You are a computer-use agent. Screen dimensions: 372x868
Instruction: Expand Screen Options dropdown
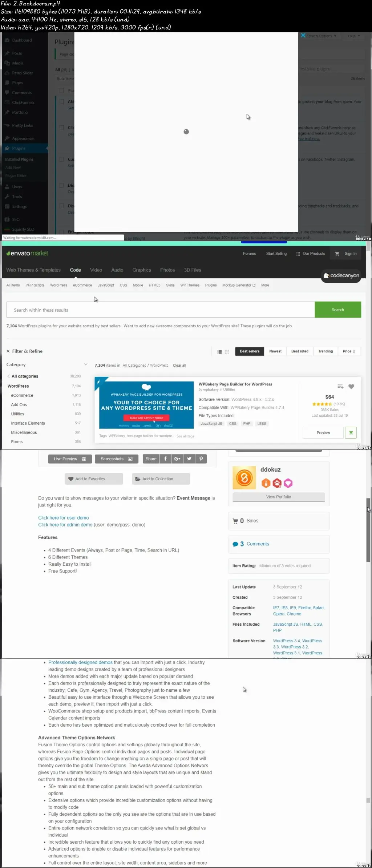coord(321,36)
